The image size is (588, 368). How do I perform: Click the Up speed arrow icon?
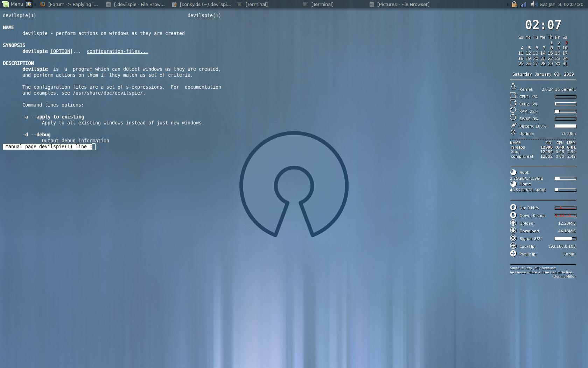[x=513, y=207]
